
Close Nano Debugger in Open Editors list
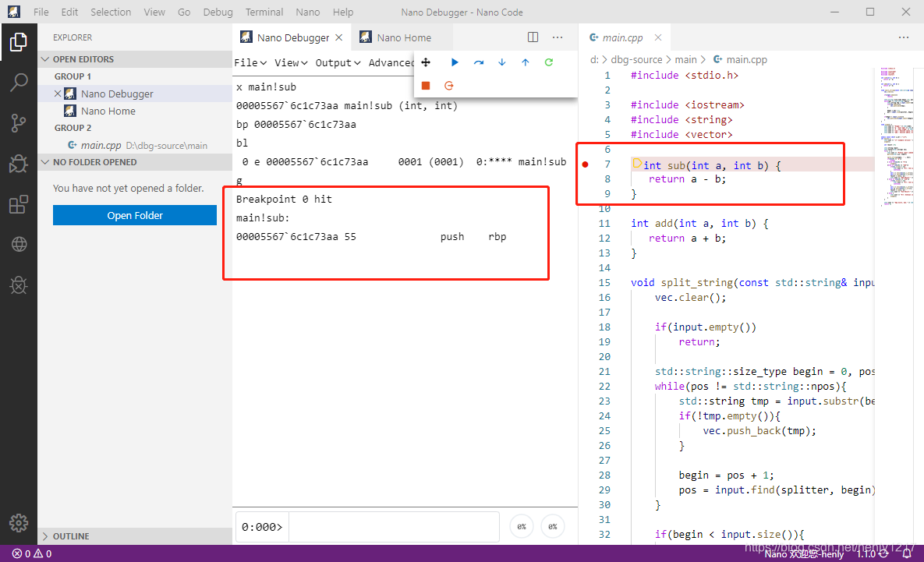coord(58,94)
